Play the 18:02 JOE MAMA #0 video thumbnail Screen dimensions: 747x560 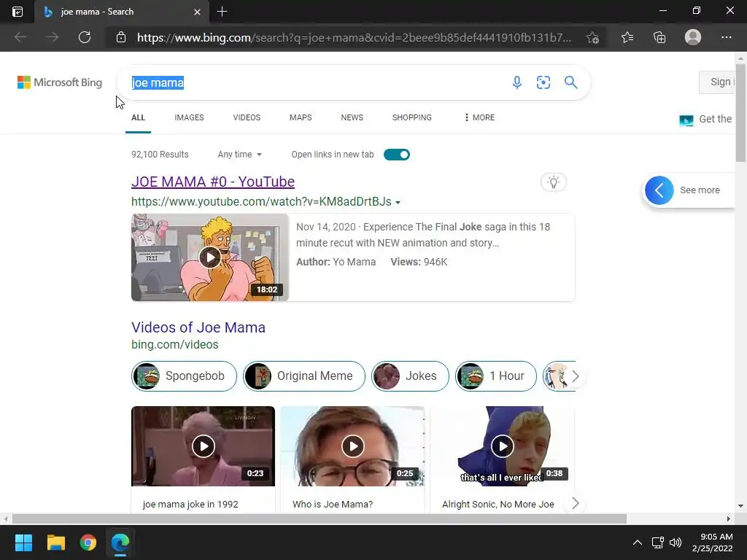(x=210, y=257)
